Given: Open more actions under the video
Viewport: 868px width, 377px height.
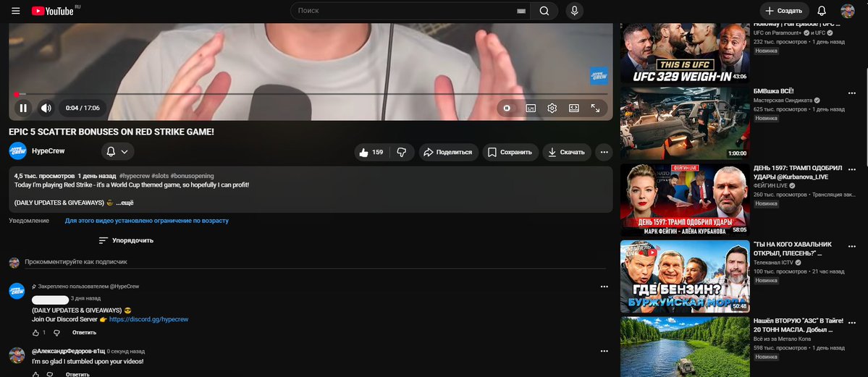Looking at the screenshot, I should coord(604,152).
